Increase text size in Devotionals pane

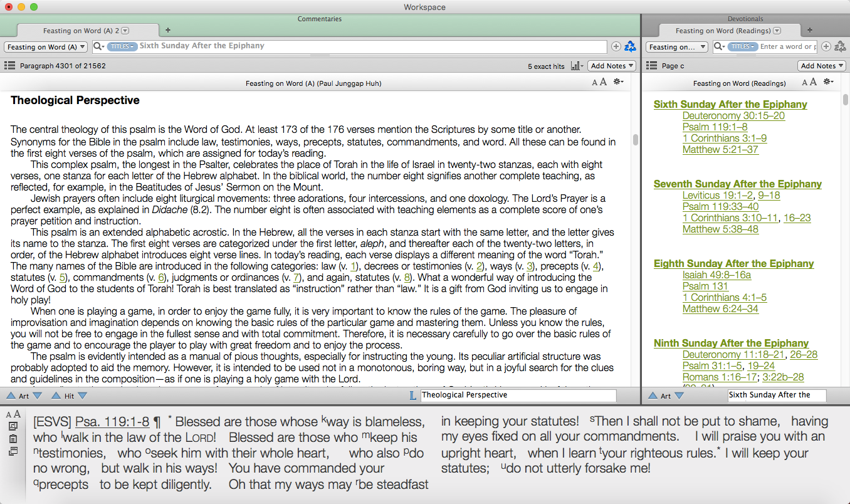(x=813, y=82)
